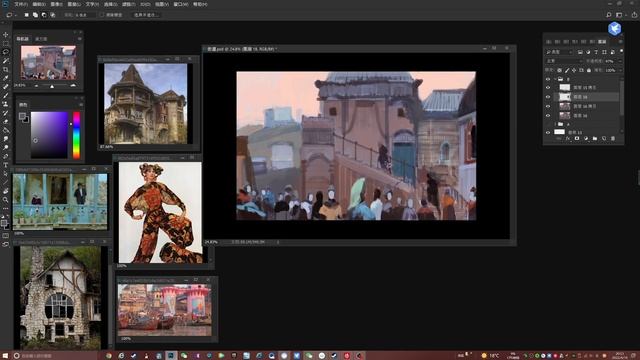Open the opacity dropdown arrow
The image size is (640, 360).
620,61
